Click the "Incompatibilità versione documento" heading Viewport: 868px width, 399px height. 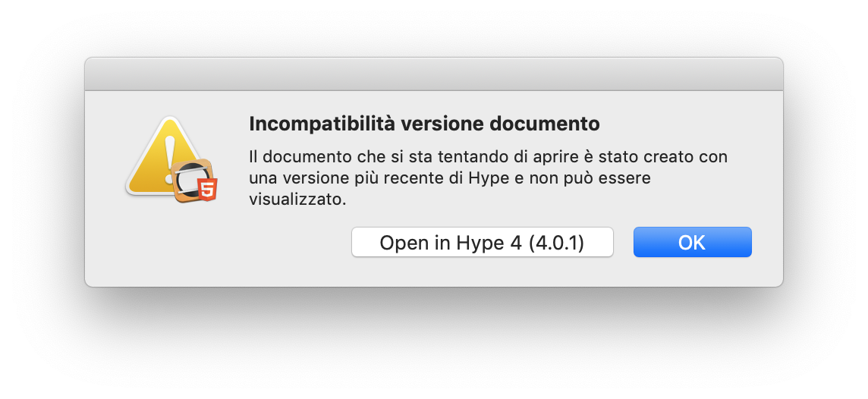tap(424, 123)
